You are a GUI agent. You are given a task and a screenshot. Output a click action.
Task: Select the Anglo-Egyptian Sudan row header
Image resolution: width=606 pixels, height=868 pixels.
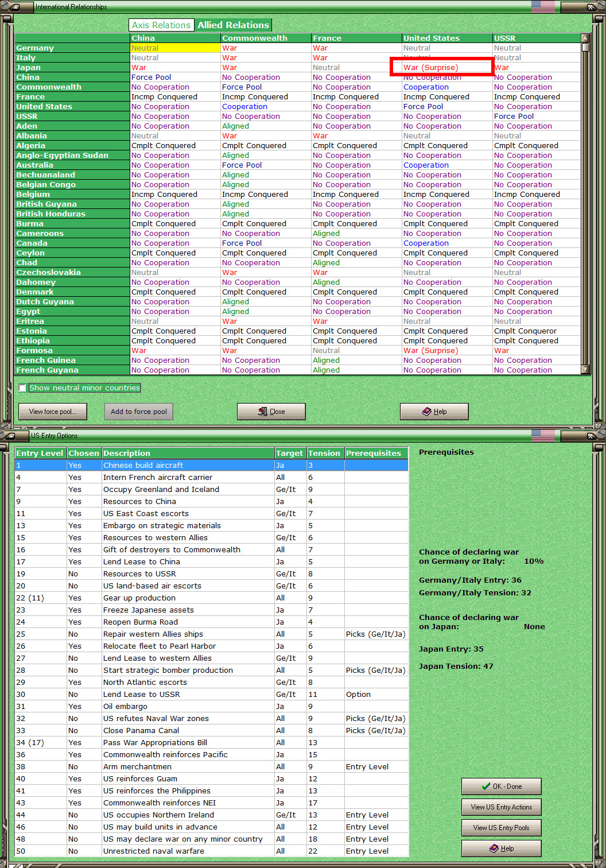(72, 156)
